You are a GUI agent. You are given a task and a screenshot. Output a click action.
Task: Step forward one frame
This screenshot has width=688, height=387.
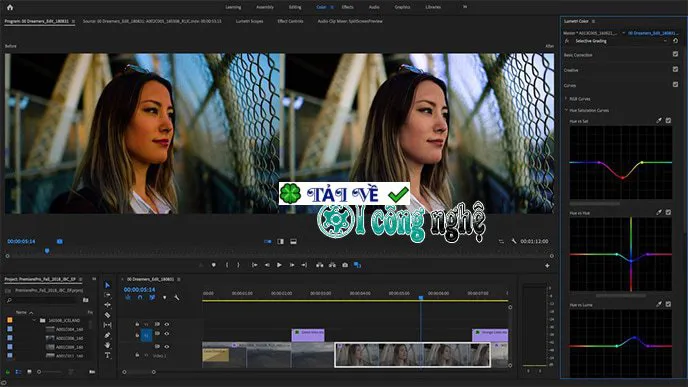pyautogui.click(x=292, y=265)
